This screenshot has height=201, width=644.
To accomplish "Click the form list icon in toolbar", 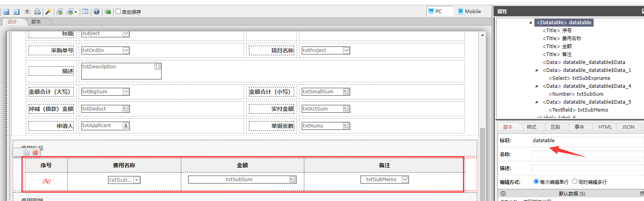I will (x=85, y=12).
